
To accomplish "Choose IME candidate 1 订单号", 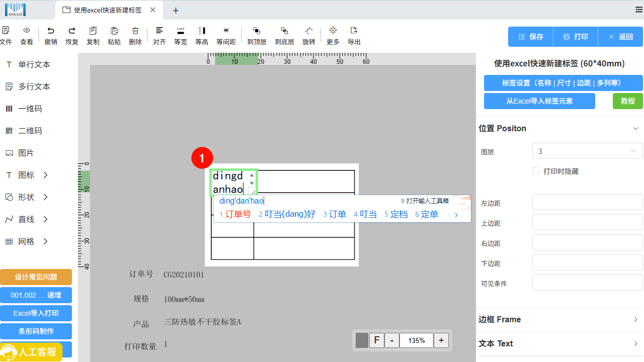I will [x=235, y=214].
